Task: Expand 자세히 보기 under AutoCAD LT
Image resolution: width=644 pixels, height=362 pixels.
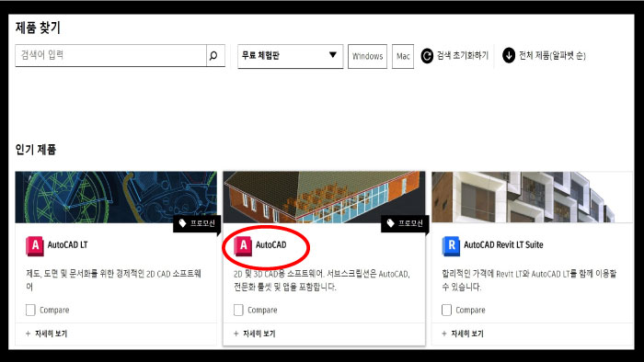Action: click(x=46, y=334)
